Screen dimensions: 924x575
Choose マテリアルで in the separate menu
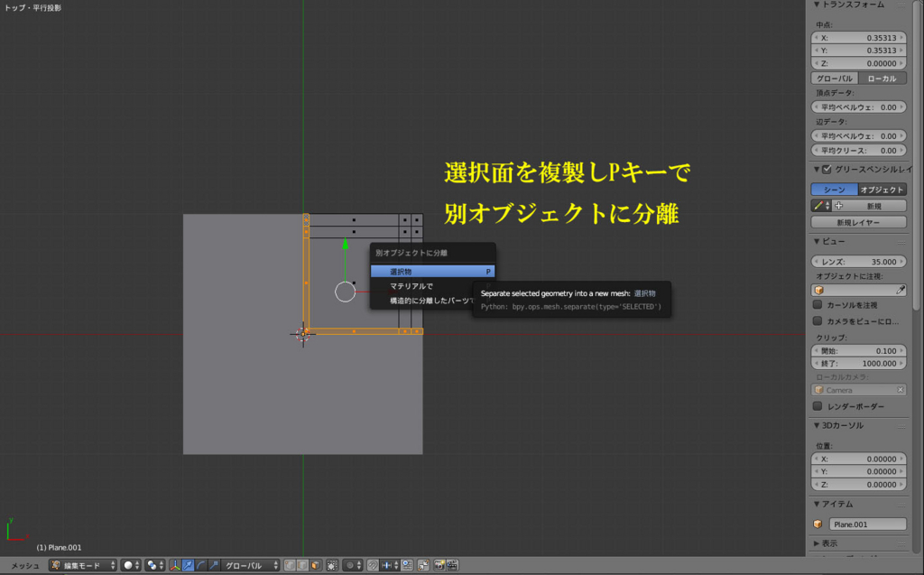click(x=432, y=286)
